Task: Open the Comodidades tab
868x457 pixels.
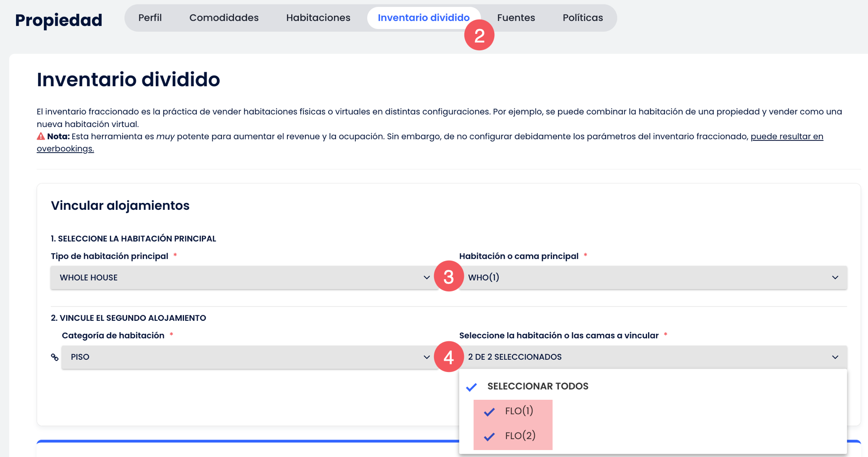Action: pyautogui.click(x=224, y=18)
